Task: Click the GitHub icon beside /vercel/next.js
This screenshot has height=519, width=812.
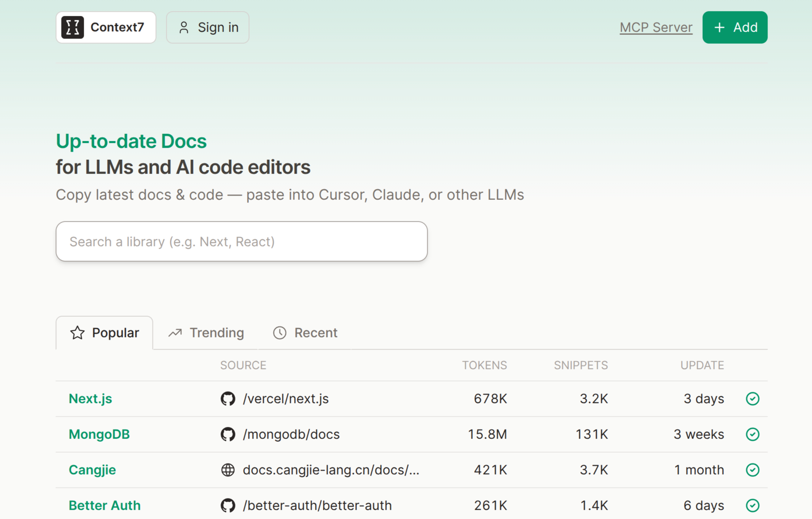Action: [x=228, y=398]
